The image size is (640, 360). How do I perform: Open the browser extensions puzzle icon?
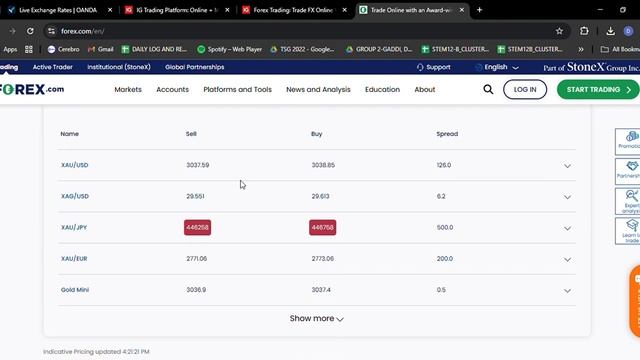(x=584, y=31)
